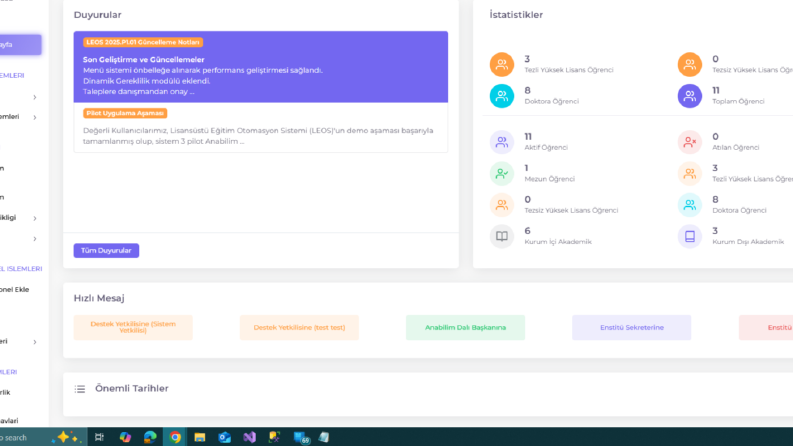The image size is (793, 446).
Task: Click Kurum Dışı Akademik book icon
Action: click(x=689, y=236)
